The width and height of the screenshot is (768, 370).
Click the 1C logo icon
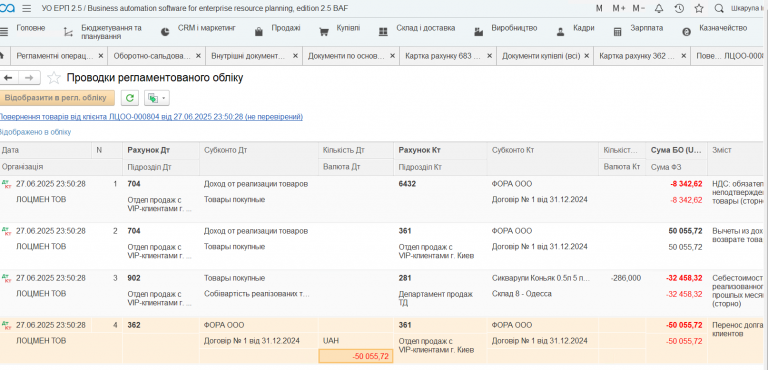click(x=7, y=8)
